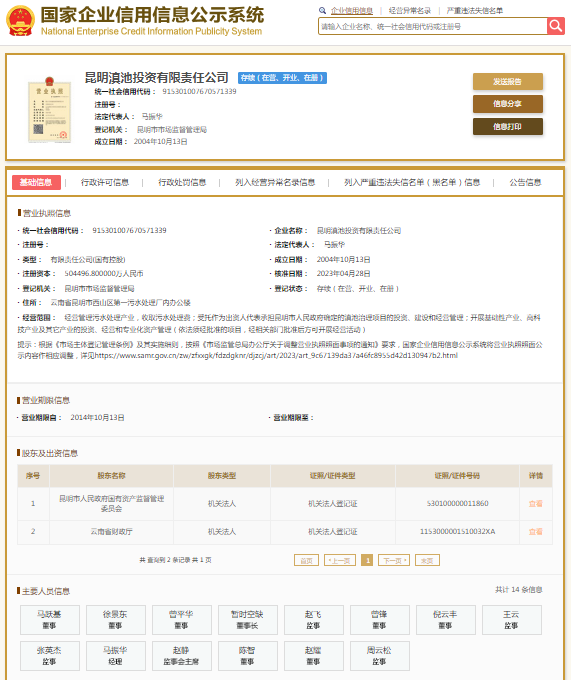This screenshot has height=680, width=571.
Task: Click the 信息打印 button
Action: coord(508,127)
